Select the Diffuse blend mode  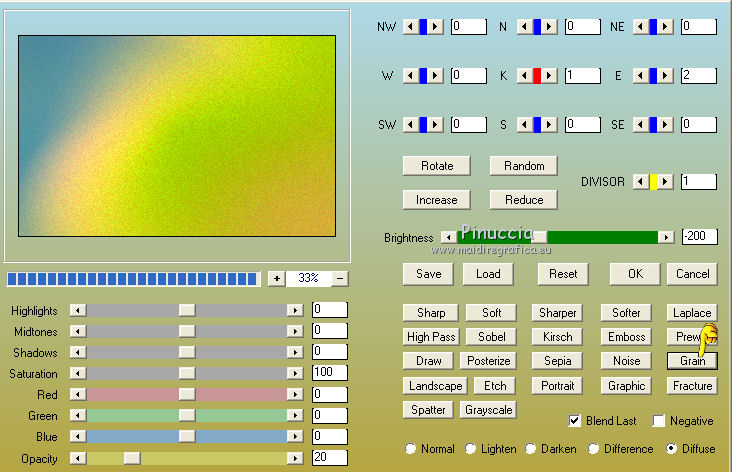[x=671, y=449]
